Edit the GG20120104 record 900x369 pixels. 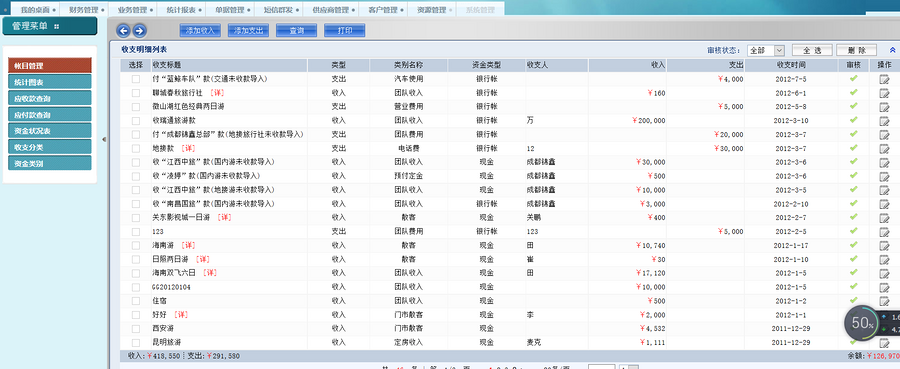tap(884, 288)
